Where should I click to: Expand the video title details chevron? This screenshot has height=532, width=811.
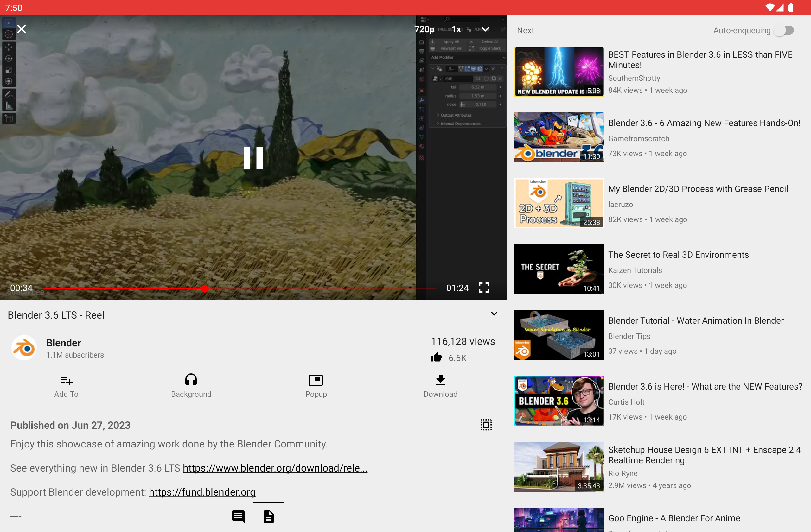point(494,314)
